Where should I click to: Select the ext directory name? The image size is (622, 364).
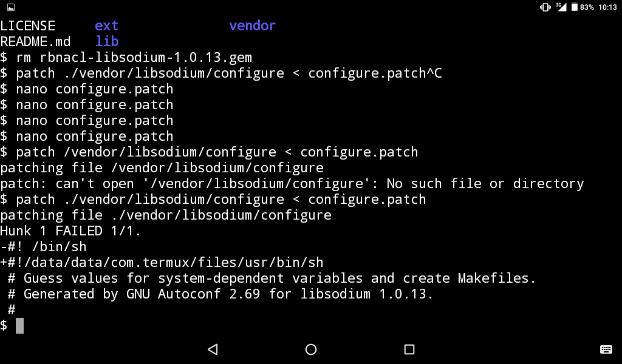pyautogui.click(x=106, y=25)
